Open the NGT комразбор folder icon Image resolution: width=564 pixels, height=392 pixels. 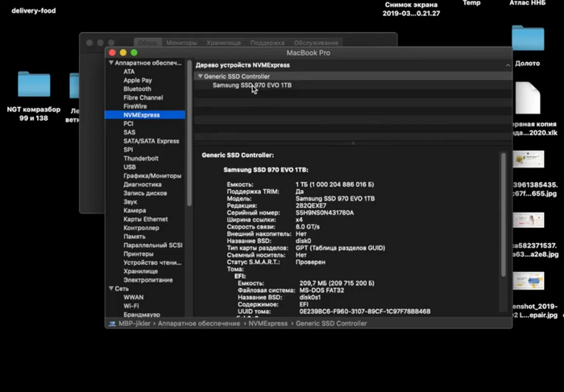click(x=34, y=85)
